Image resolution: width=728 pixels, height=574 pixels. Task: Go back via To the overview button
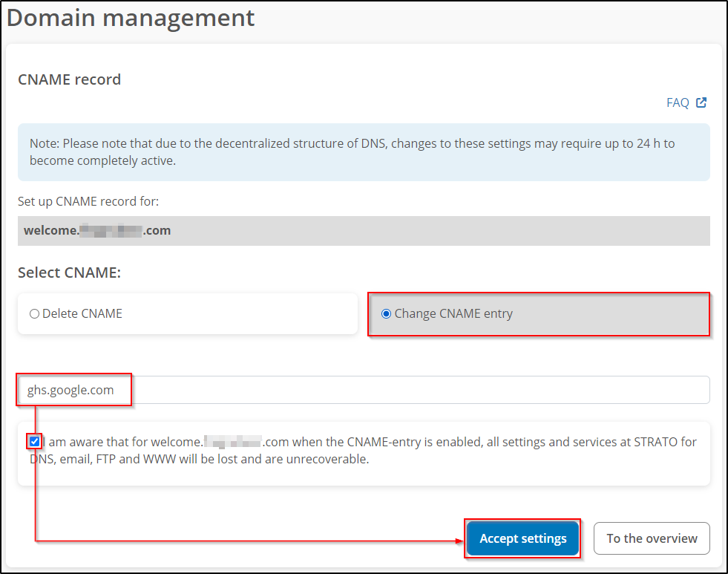pos(652,538)
